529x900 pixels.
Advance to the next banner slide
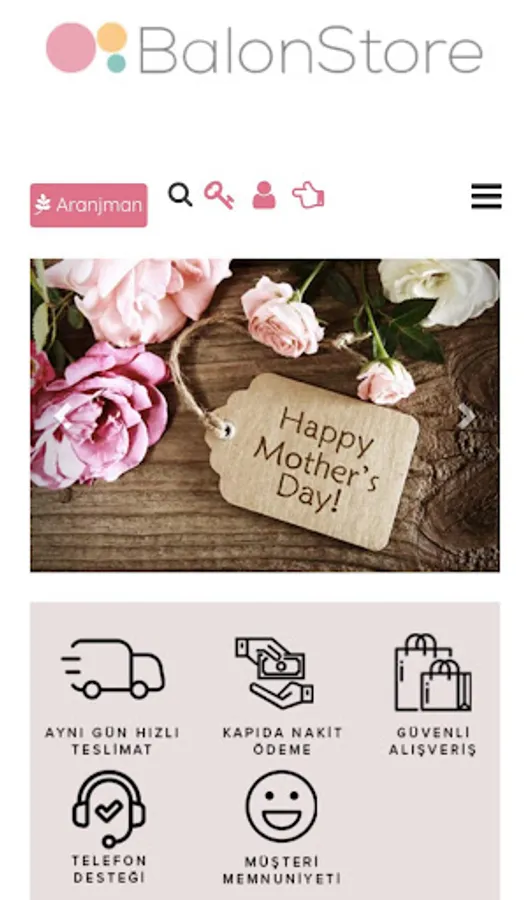tap(467, 416)
